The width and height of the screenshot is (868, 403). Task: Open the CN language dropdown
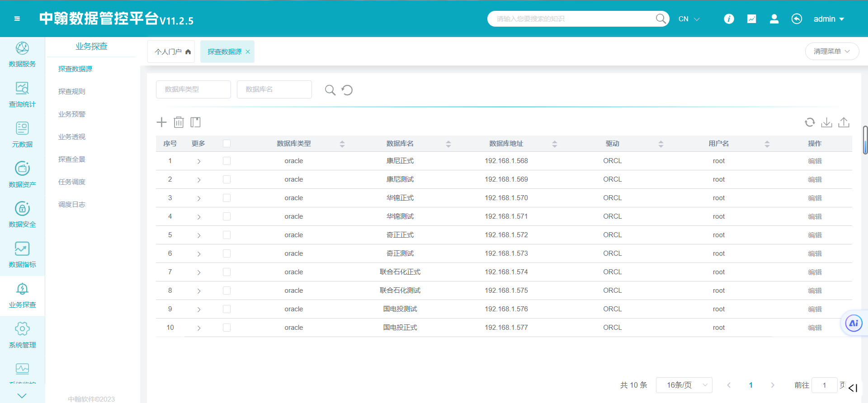689,19
